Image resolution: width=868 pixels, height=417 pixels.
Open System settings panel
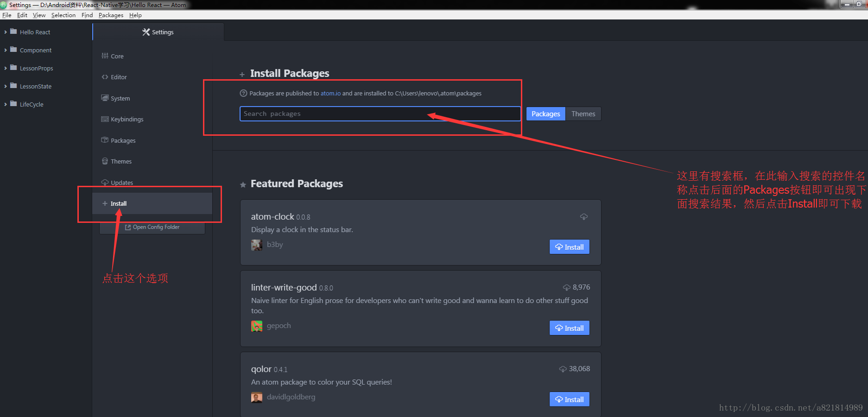pos(120,98)
